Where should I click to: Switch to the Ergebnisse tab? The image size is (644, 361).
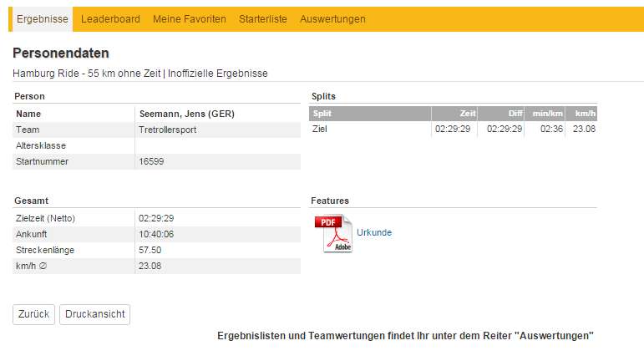(42, 18)
